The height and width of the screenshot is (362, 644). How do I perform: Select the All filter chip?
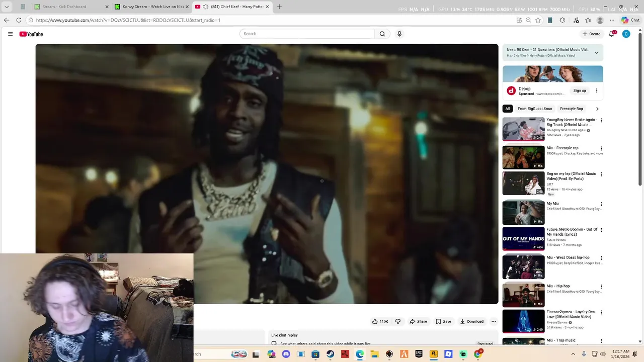pyautogui.click(x=508, y=109)
